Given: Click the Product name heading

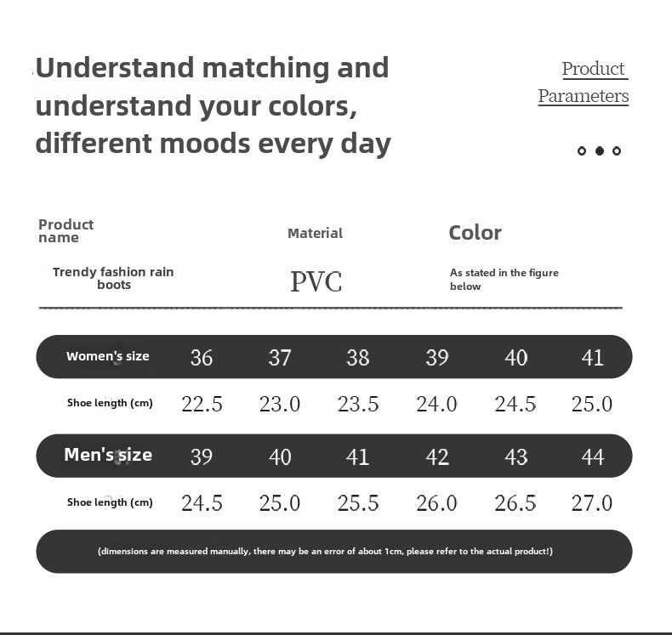Looking at the screenshot, I should tap(66, 230).
